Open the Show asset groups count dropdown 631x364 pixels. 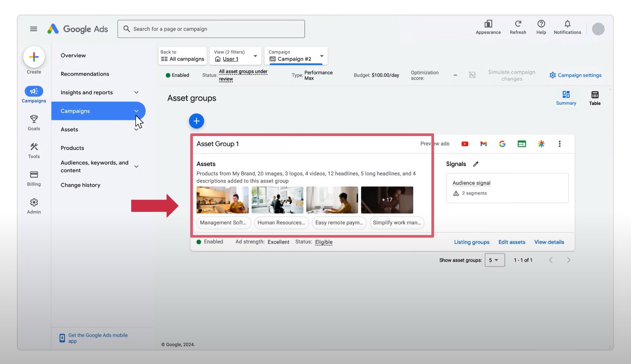pyautogui.click(x=495, y=260)
